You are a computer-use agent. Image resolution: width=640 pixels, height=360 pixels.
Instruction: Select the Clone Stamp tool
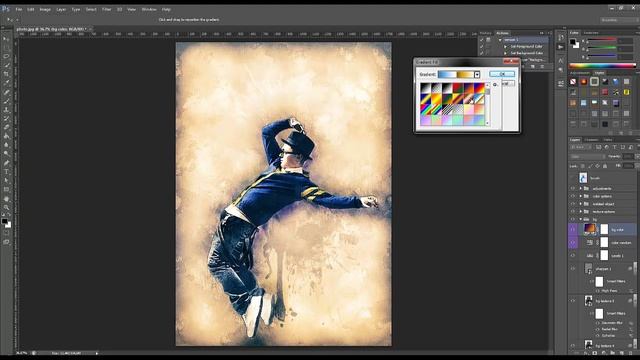6,110
